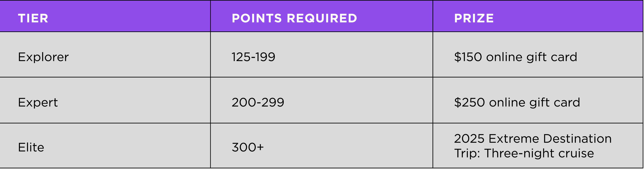Select 2025 Extreme Destination prize line
The image size is (644, 169).
[533, 139]
